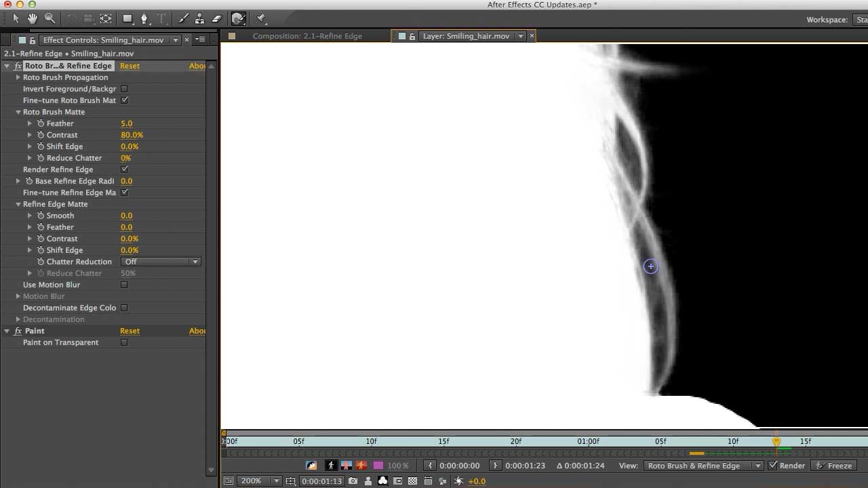Enable Invert Foreground/Background

124,89
